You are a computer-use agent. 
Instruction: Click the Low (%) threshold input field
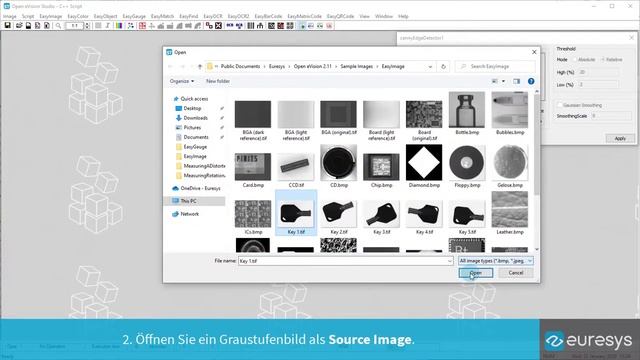(598, 85)
